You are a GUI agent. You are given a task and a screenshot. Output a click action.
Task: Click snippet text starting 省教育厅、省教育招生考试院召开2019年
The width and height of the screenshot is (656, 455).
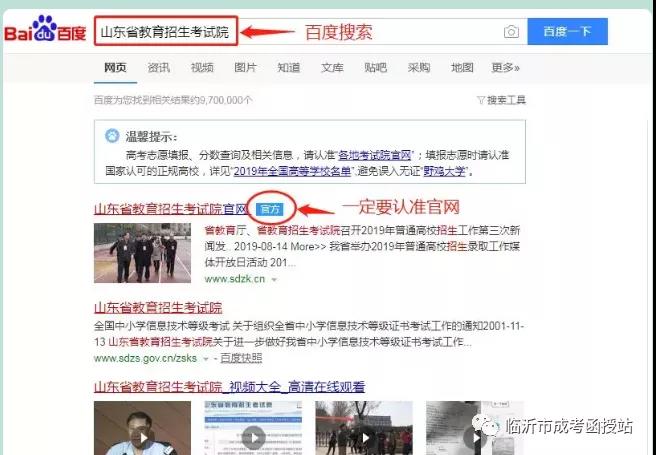click(x=362, y=246)
